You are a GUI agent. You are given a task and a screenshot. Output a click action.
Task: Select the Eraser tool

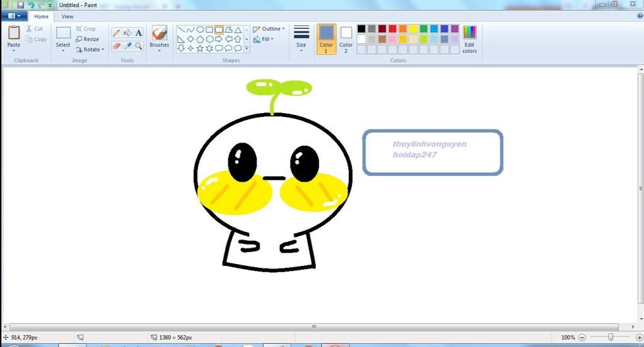click(116, 46)
